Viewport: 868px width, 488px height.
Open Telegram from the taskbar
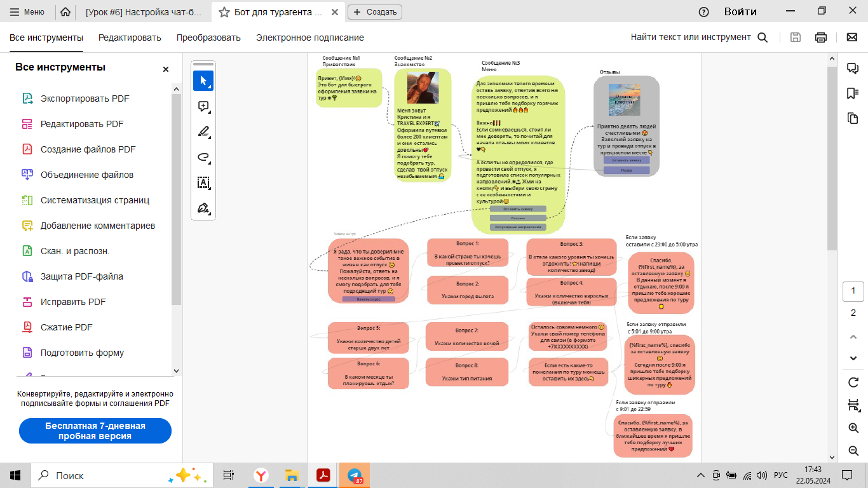coord(355,475)
